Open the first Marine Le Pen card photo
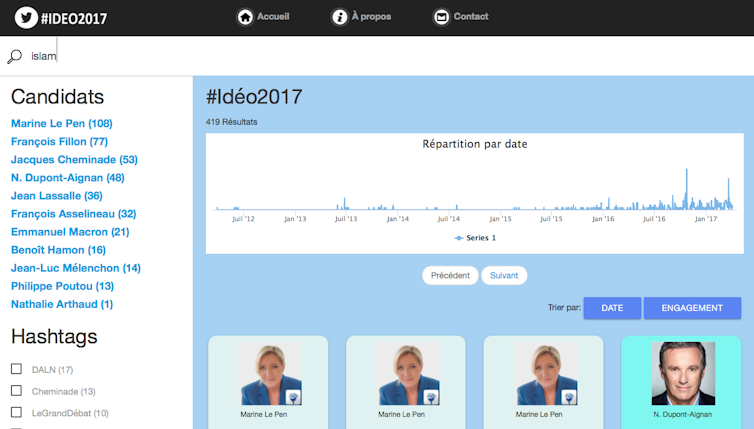 pos(271,374)
